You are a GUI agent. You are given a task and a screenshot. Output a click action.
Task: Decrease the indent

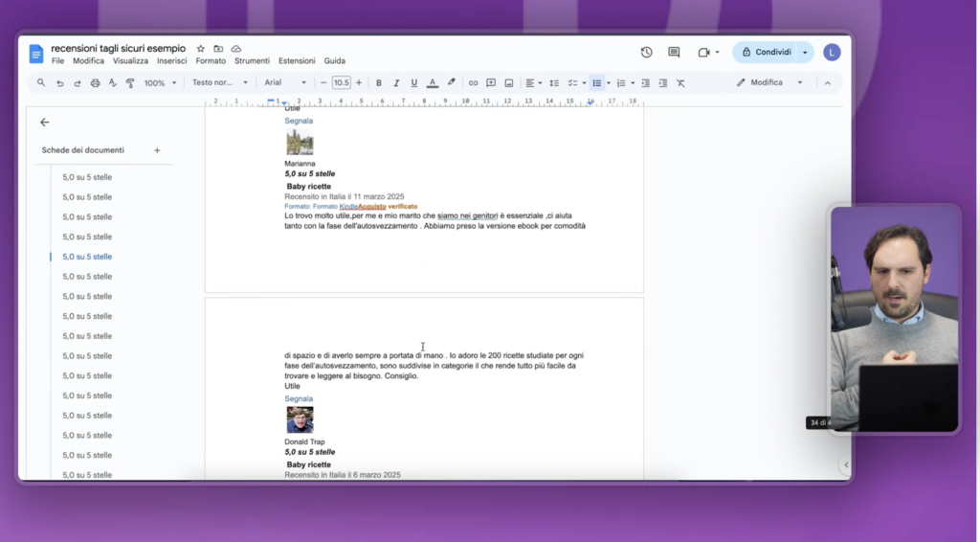click(646, 83)
